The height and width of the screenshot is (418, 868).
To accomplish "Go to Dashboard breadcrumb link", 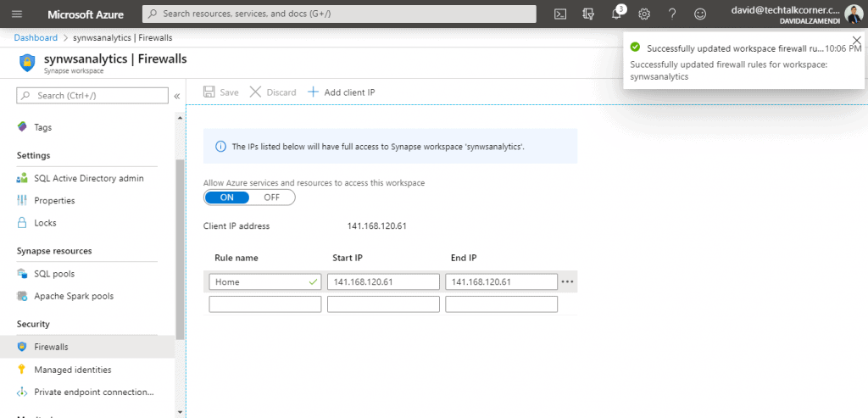I will coord(36,37).
